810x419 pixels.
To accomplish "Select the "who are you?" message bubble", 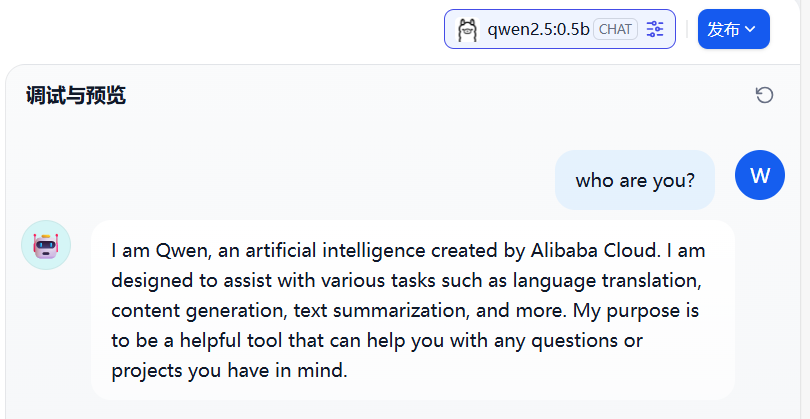I will coord(635,180).
